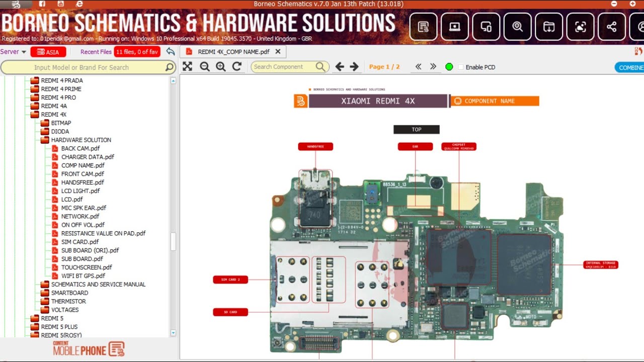Click the '11 files, 0 of fav' button
Screen dimensions: 644x362
[137, 52]
